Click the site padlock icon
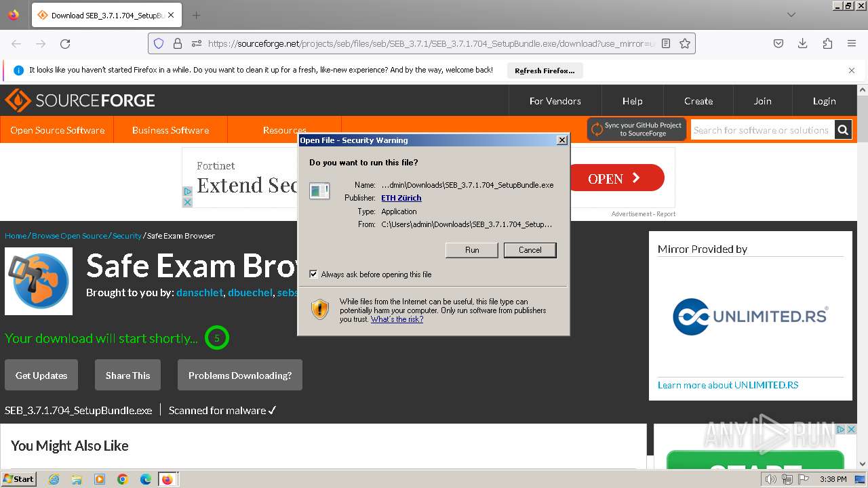Screen dimensions: 868x488 (x=178, y=43)
